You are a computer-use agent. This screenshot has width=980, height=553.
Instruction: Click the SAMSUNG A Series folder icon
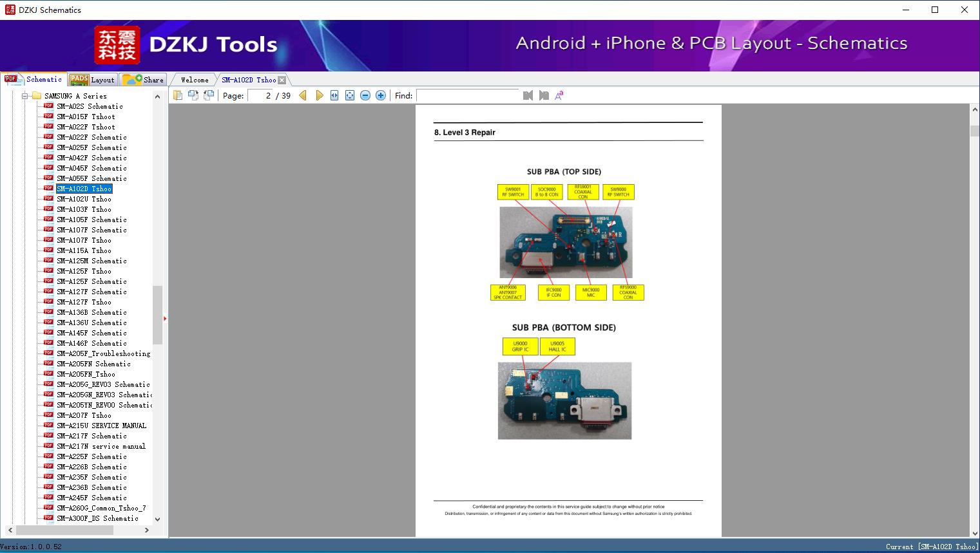click(x=37, y=96)
